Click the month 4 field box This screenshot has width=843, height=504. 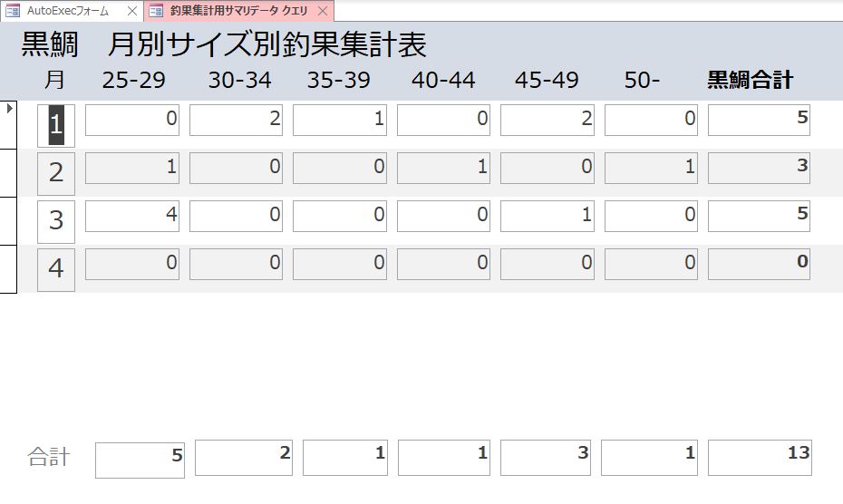[56, 269]
